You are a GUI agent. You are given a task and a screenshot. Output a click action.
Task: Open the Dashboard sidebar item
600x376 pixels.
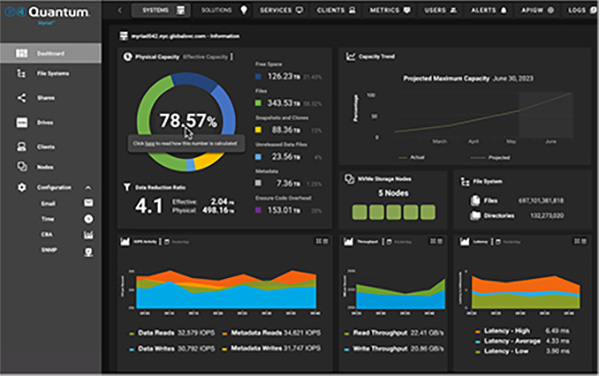(51, 53)
